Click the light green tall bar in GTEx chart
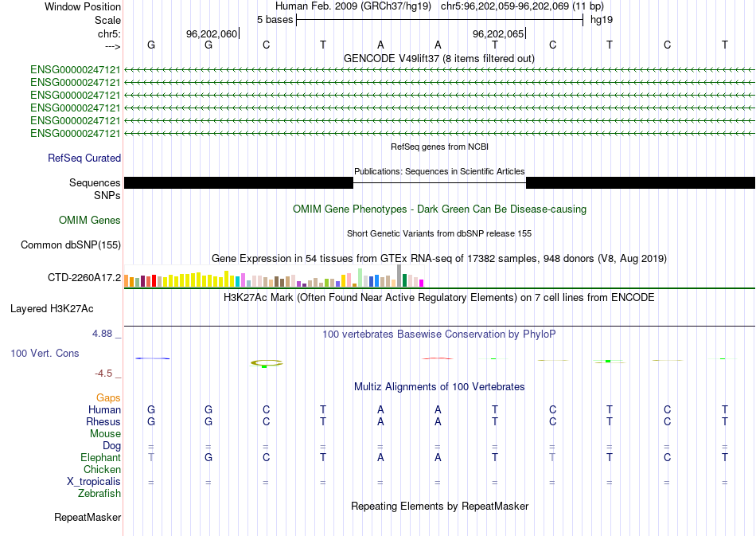 point(360,278)
